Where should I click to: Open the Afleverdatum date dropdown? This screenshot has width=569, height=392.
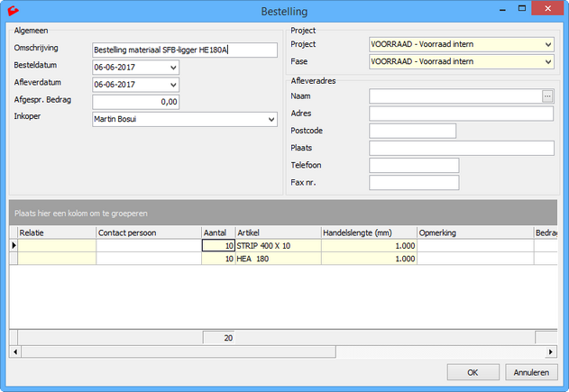coord(173,85)
